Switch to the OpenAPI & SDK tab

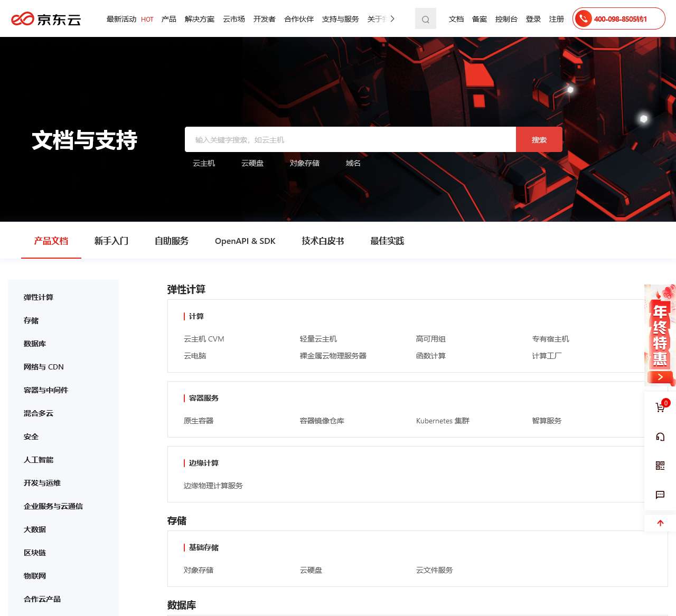point(245,241)
